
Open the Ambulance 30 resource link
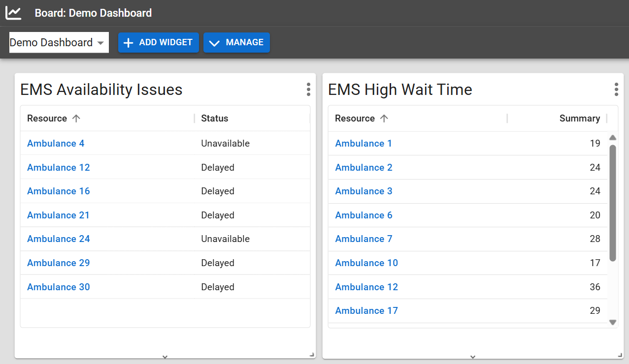tap(58, 287)
